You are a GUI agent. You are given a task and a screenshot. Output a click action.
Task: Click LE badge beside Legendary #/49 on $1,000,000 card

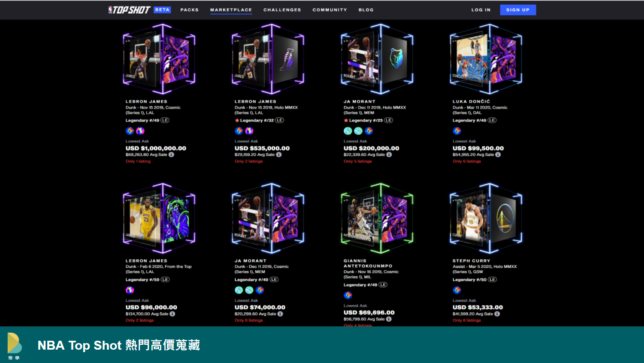tap(165, 120)
